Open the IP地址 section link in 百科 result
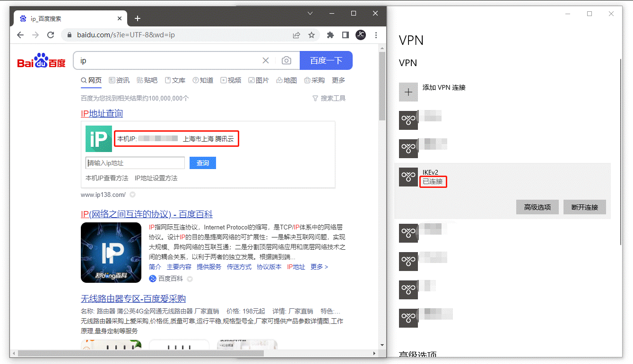The width and height of the screenshot is (633, 364). coord(296,267)
